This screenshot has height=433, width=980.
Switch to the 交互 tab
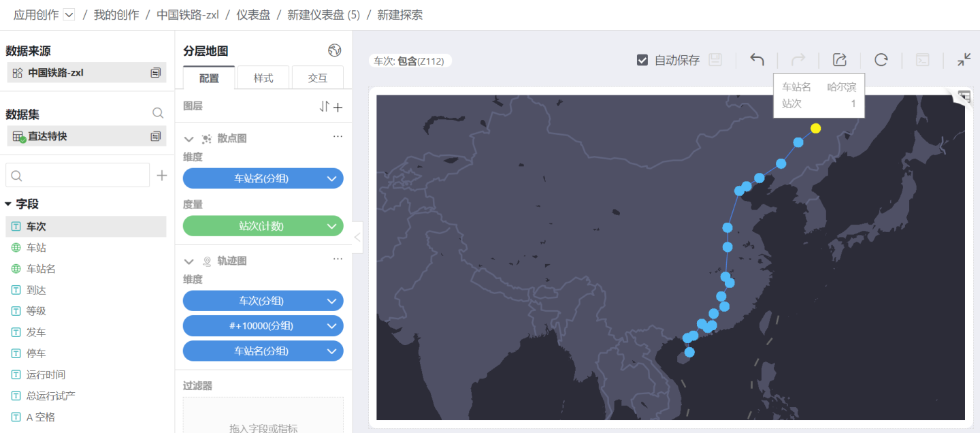(317, 78)
